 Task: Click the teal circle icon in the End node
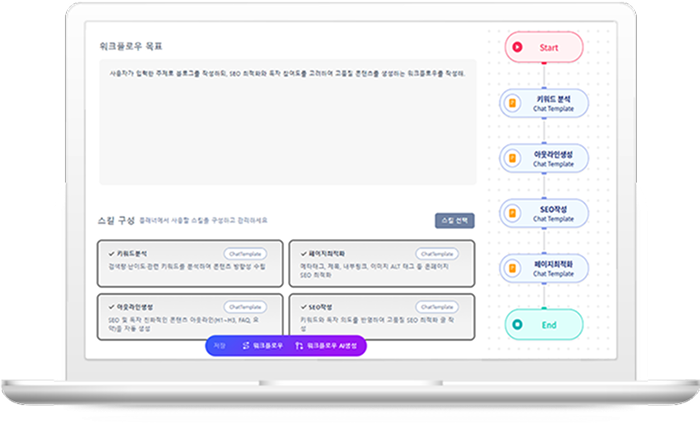coord(517,324)
